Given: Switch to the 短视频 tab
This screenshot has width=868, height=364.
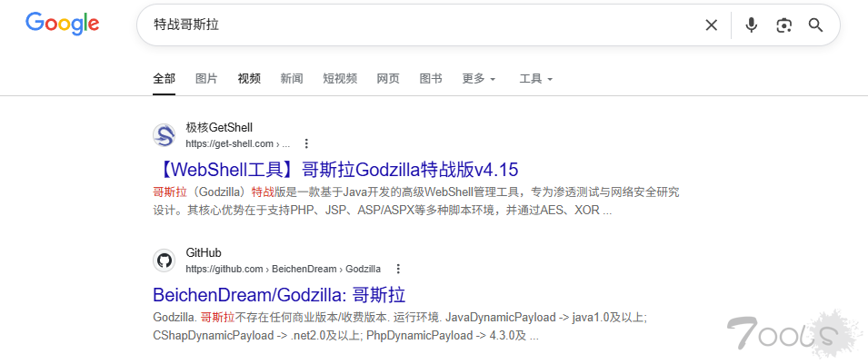Looking at the screenshot, I should click(x=340, y=79).
